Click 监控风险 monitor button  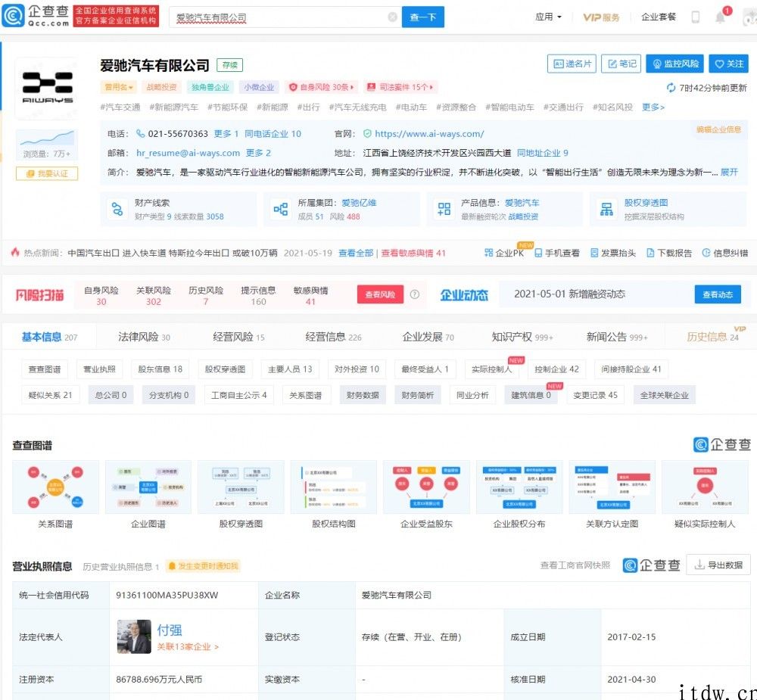click(674, 64)
